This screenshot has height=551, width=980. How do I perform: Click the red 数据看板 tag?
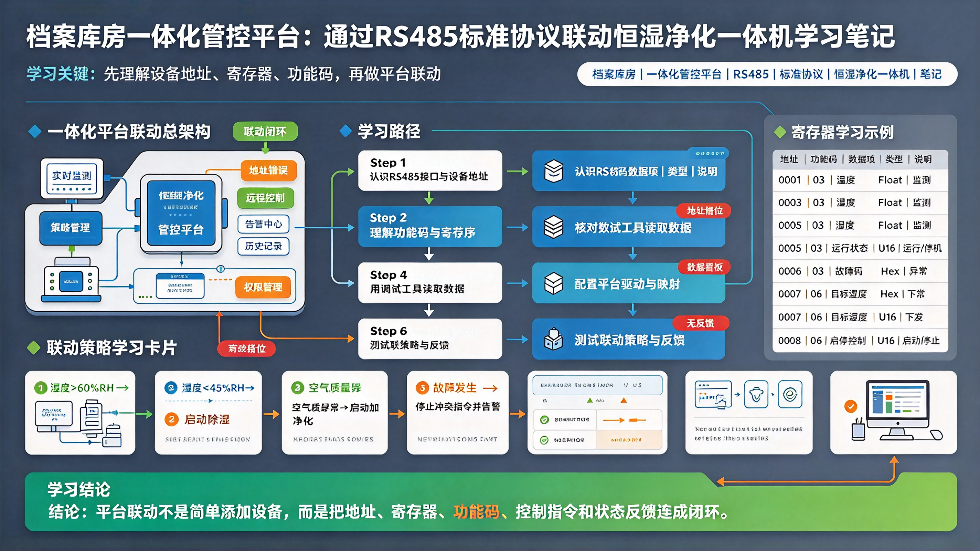click(x=704, y=267)
